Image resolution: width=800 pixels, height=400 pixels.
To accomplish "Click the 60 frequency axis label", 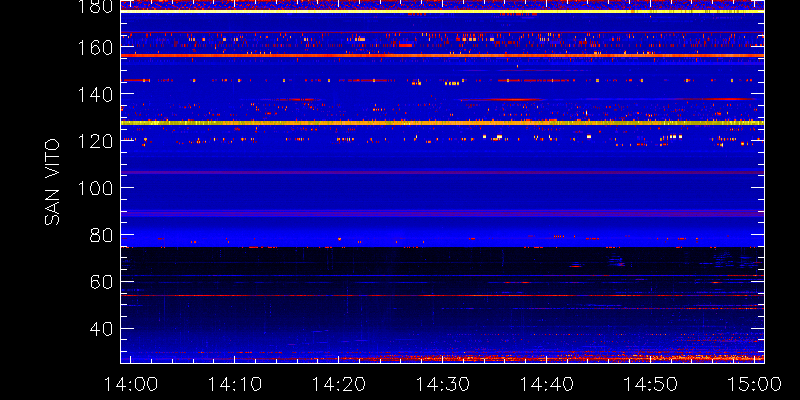I will pyautogui.click(x=101, y=282).
